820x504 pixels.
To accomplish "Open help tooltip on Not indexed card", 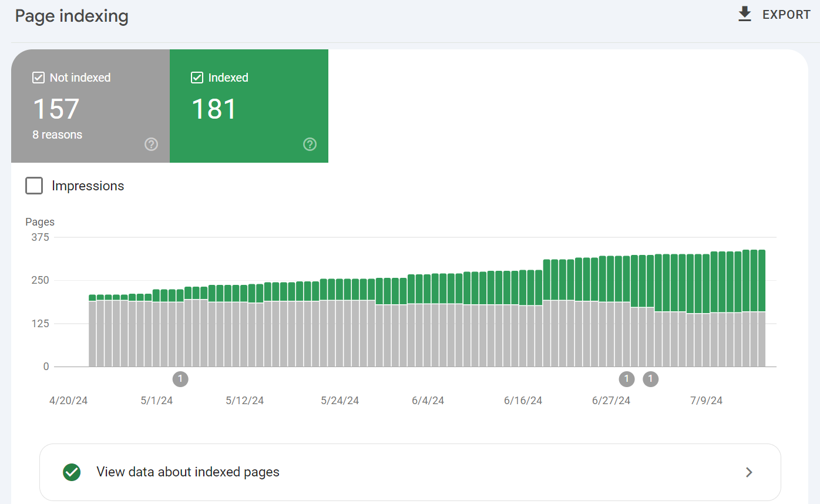I will [x=151, y=145].
